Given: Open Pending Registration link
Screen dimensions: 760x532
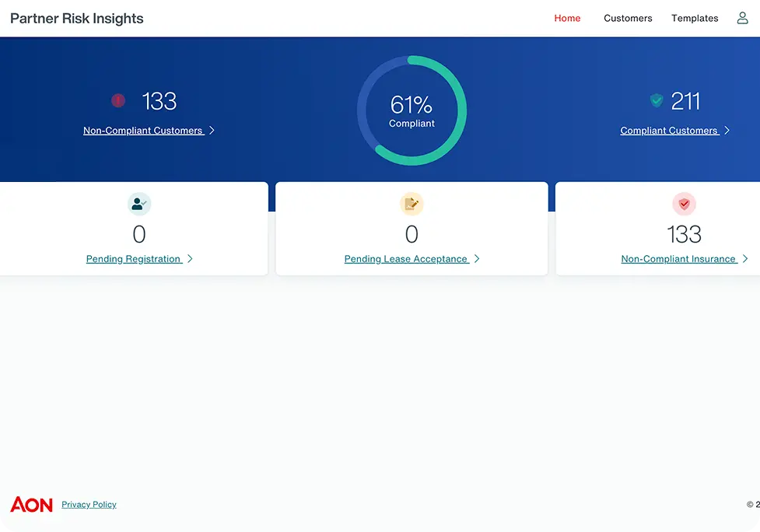Looking at the screenshot, I should (135, 259).
